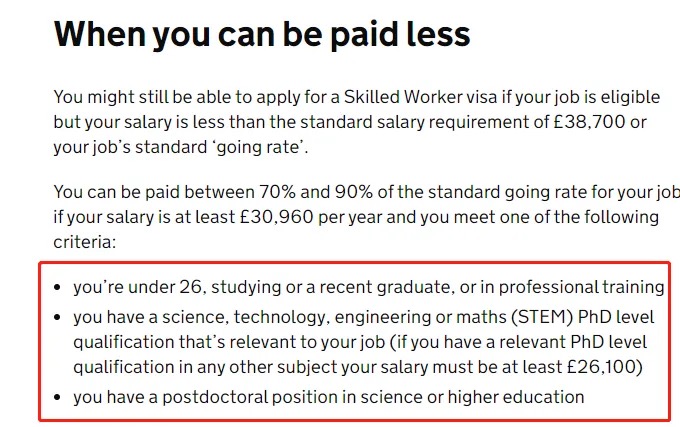Click the words 'Skilled Worker visa'
The image size is (680, 427).
pos(420,97)
